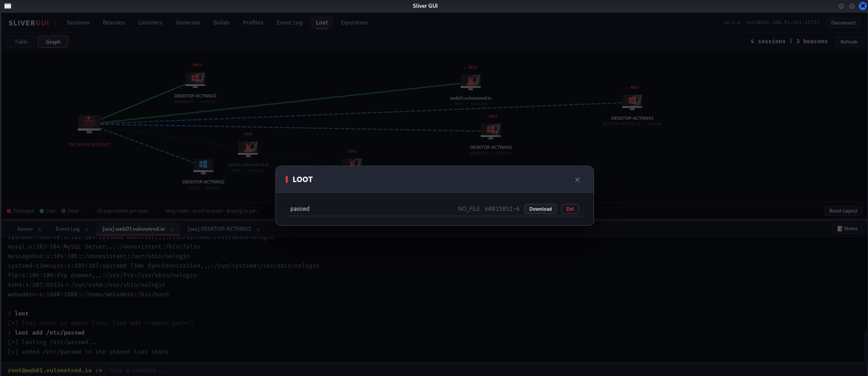Open the Generate page
The width and height of the screenshot is (868, 376).
pos(188,23)
